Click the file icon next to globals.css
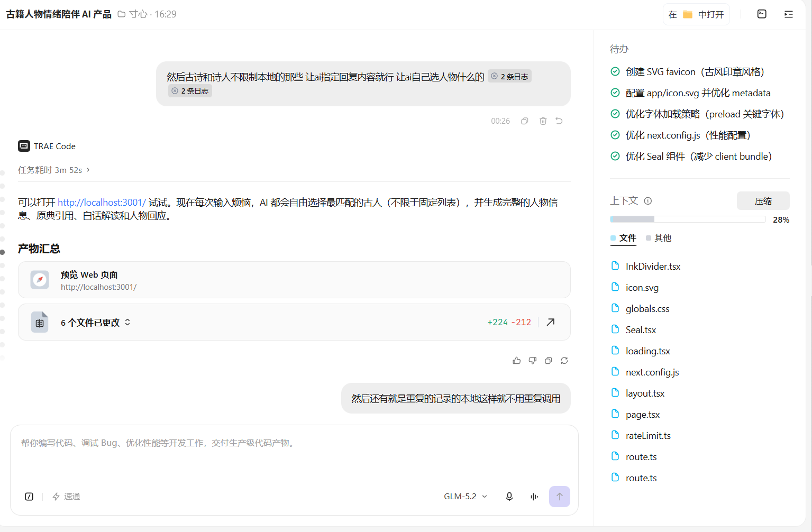Image resolution: width=812 pixels, height=532 pixels. click(x=615, y=308)
